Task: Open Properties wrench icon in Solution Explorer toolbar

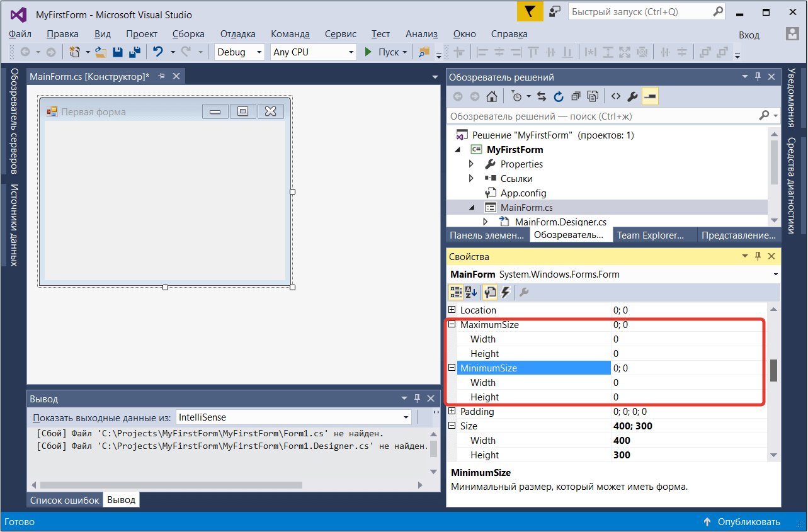Action: (x=633, y=96)
